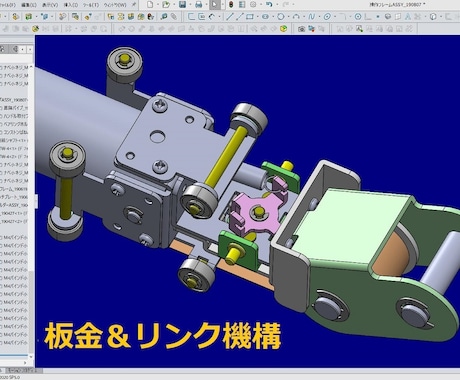Pin the menu bar with pushpin icon
Viewport: 460px width, 380px height.
(133, 5)
